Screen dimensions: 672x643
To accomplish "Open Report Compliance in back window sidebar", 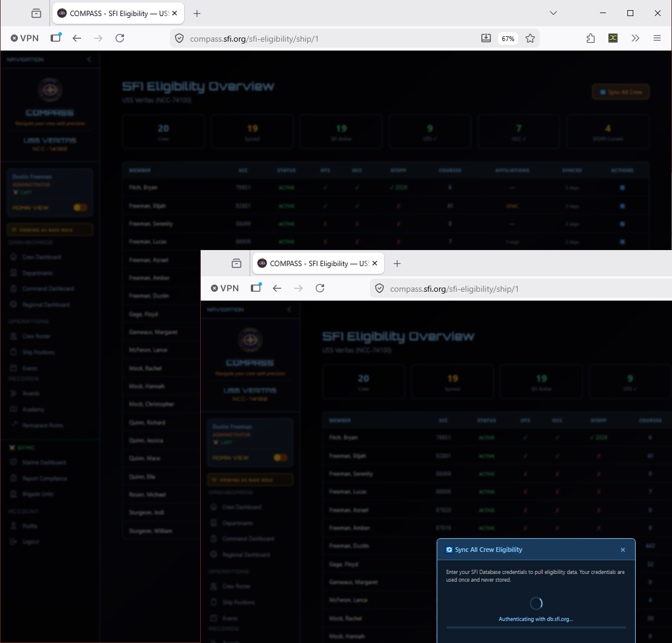I will click(x=45, y=479).
